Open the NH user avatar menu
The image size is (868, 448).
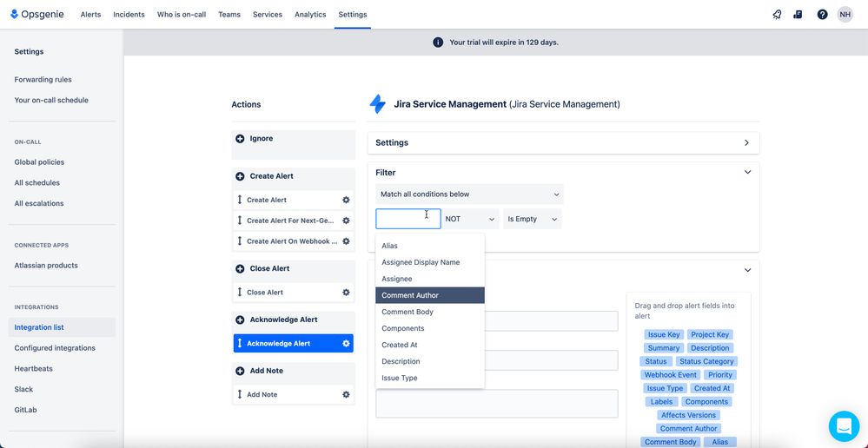[845, 15]
